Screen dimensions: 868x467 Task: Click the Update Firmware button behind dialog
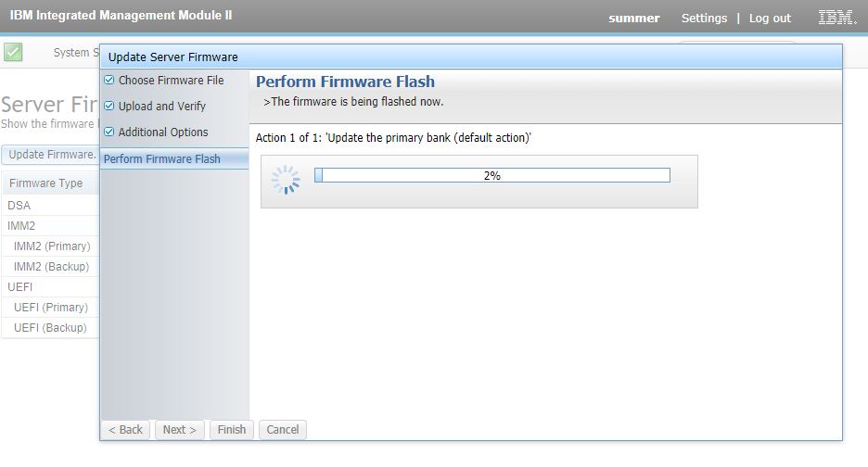[51, 155]
